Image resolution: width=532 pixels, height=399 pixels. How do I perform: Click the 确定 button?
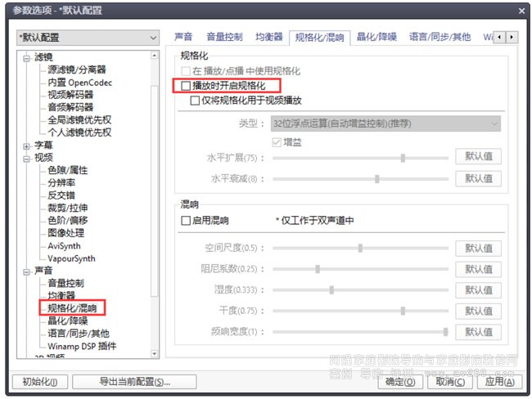pyautogui.click(x=400, y=381)
